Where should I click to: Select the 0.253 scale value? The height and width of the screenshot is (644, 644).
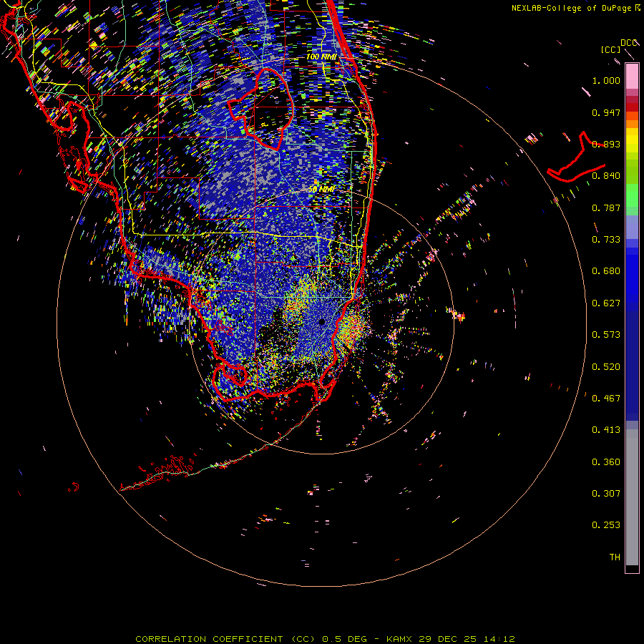click(x=606, y=525)
